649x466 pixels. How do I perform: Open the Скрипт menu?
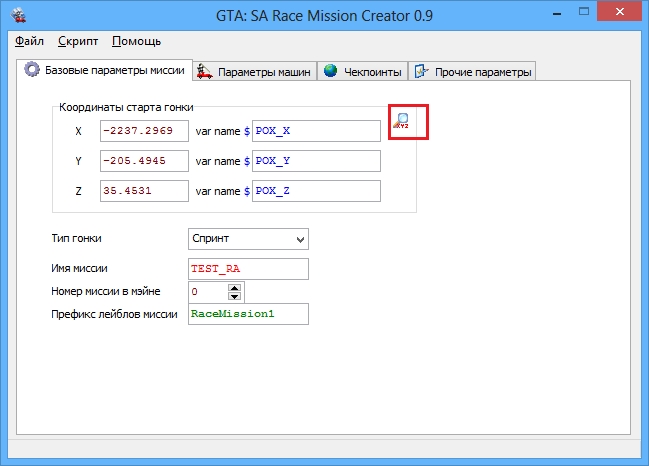(78, 42)
